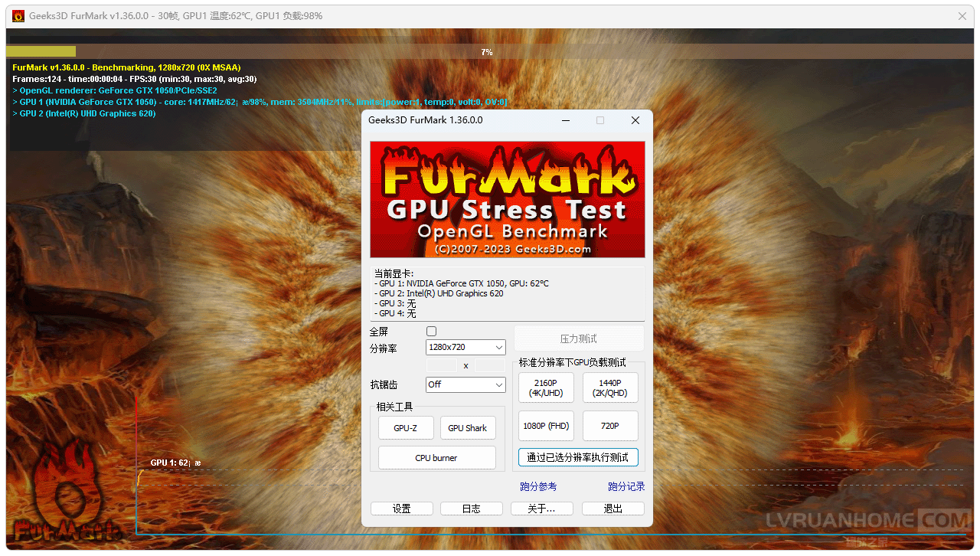Start the 1080P (FHD) preset benchmark

(546, 426)
